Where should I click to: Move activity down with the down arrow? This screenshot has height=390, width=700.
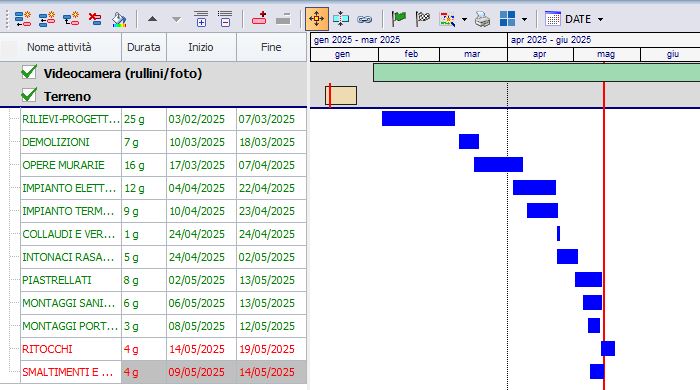point(176,19)
